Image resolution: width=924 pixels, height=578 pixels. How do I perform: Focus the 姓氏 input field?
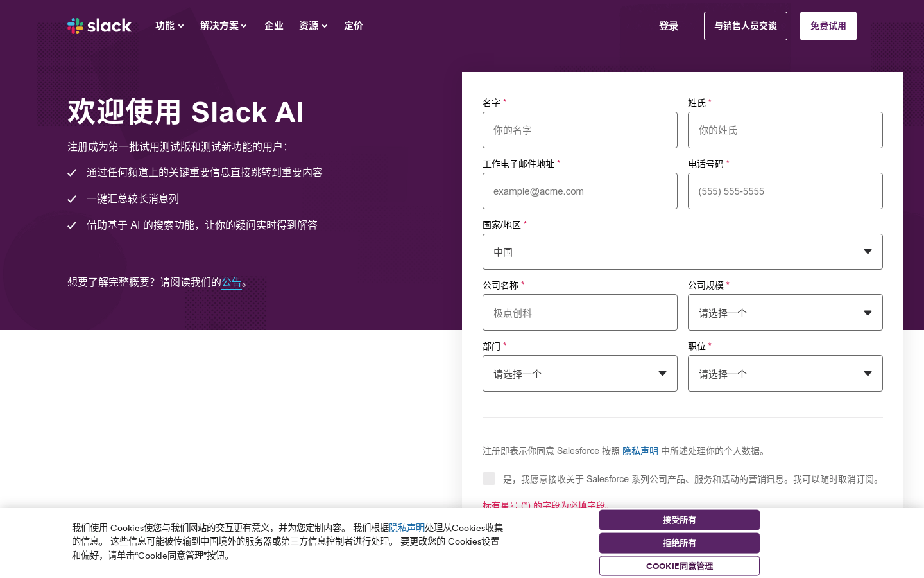pos(785,130)
